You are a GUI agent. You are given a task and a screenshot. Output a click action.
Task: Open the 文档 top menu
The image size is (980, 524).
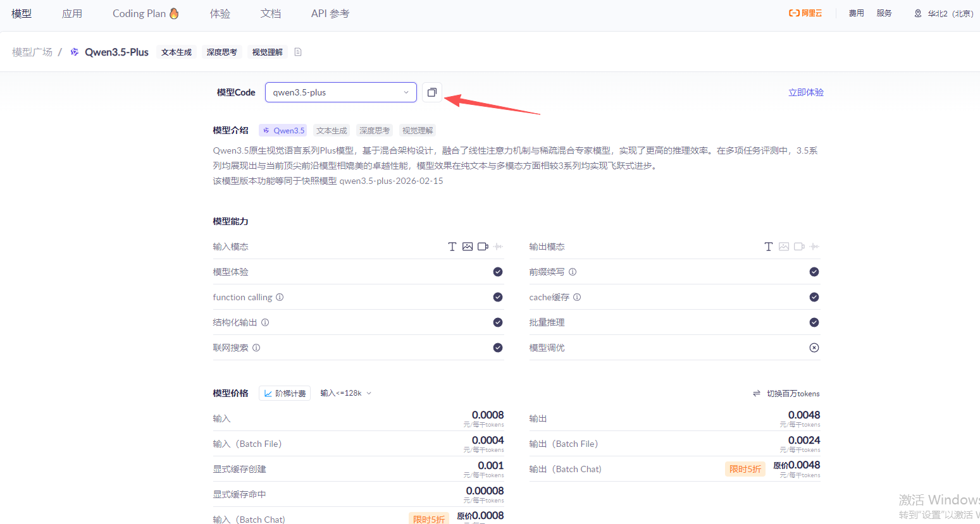(271, 13)
